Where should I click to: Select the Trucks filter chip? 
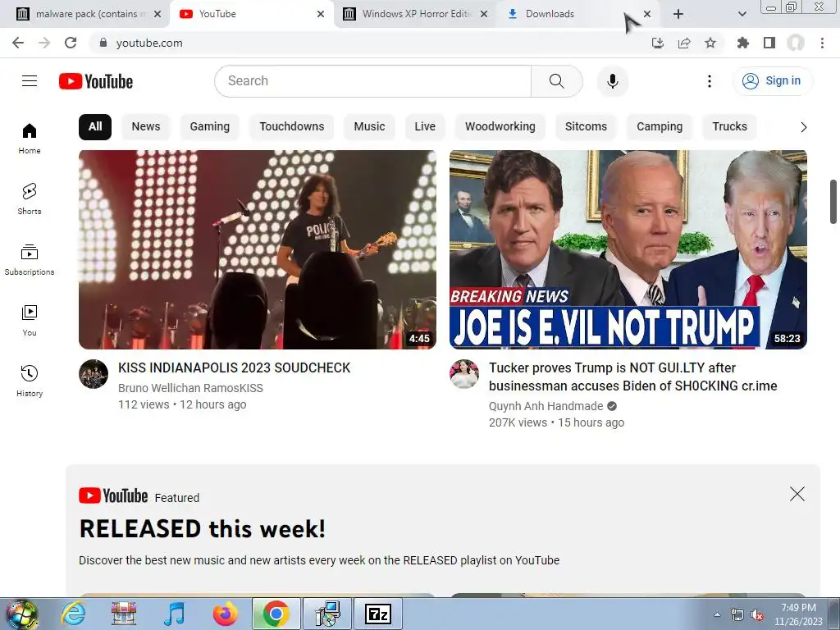[729, 127]
